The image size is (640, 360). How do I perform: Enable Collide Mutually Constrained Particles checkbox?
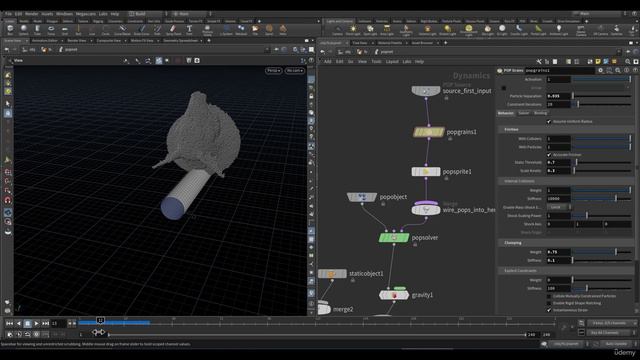[549, 296]
